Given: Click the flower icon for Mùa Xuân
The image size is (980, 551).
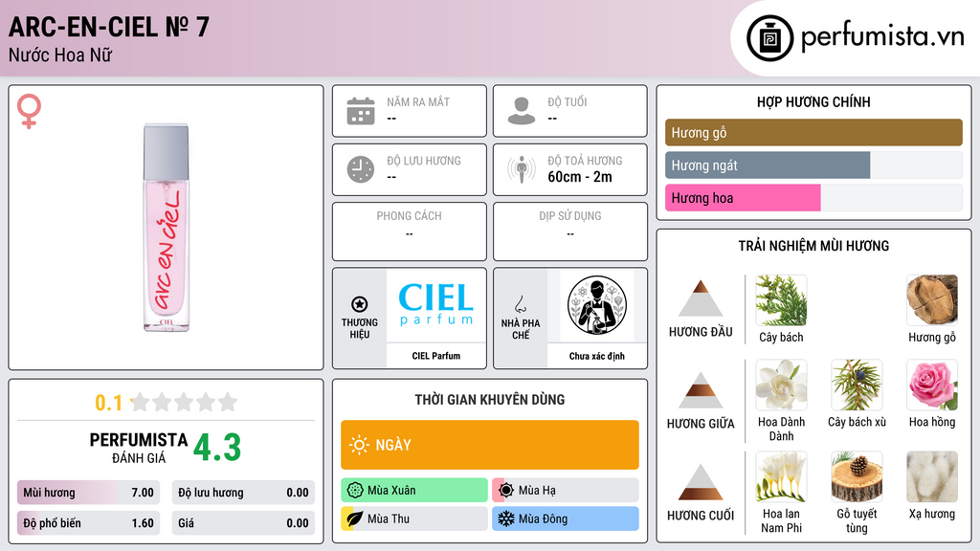Looking at the screenshot, I should pos(355,491).
